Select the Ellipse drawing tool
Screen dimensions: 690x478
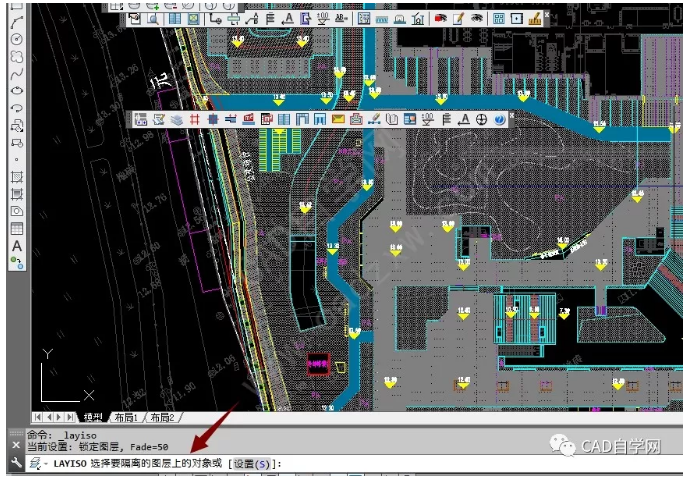coord(17,91)
